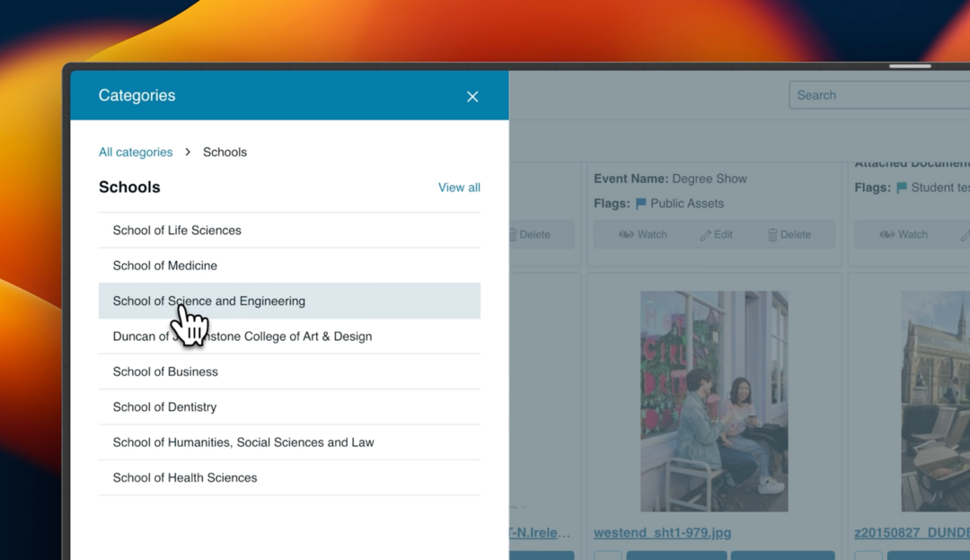The width and height of the screenshot is (970, 560).
Task: Open Duncan of Jordanstone College of Art & Design
Action: 242,337
